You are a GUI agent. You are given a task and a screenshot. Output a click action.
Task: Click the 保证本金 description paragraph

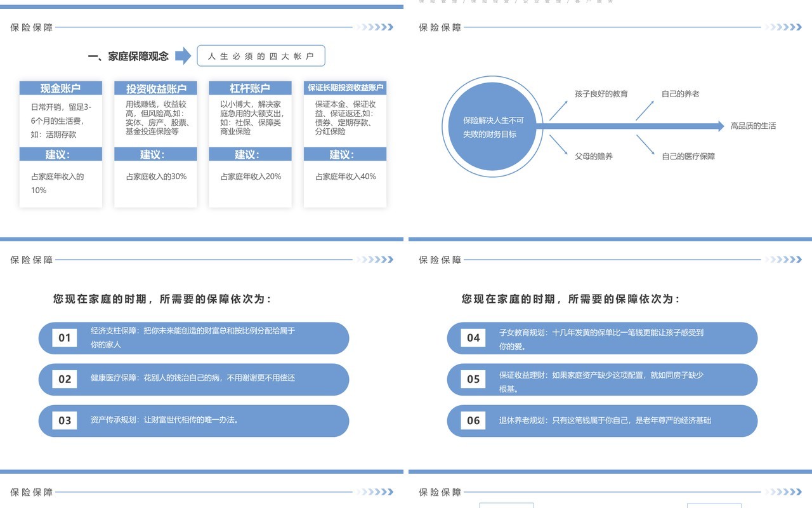click(346, 117)
